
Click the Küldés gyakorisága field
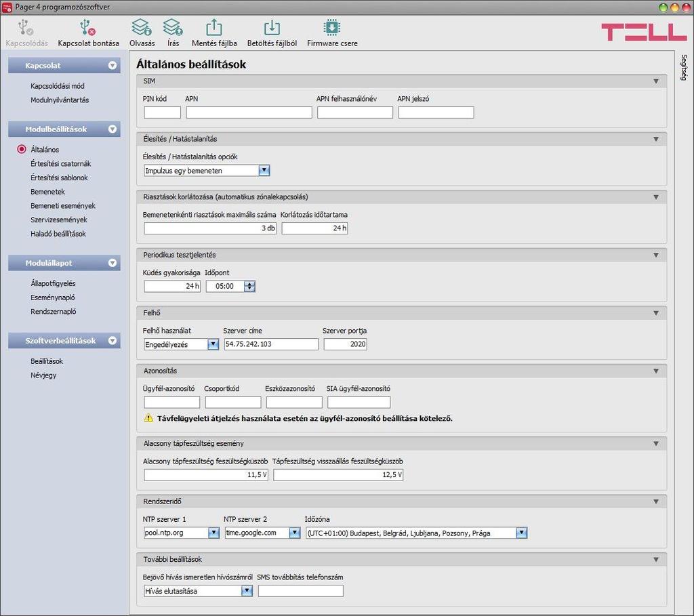[171, 287]
